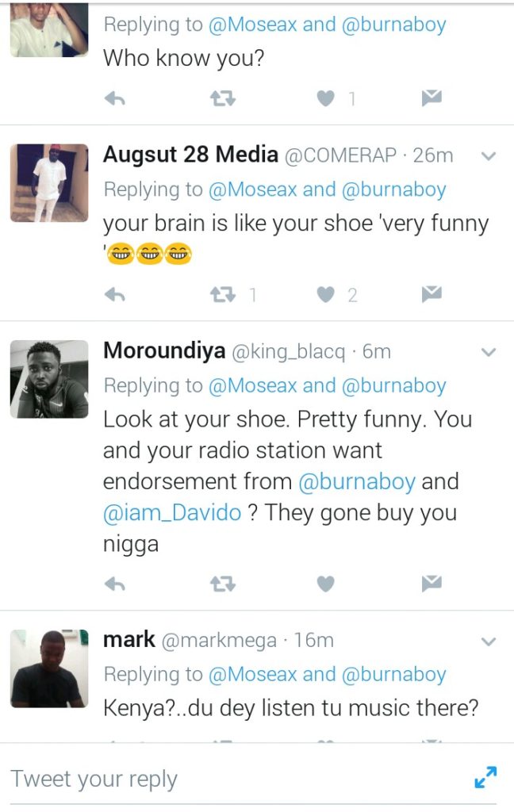514x812 pixels.
Task: Like Augsut 28 Media's tweet
Action: pyautogui.click(x=325, y=295)
